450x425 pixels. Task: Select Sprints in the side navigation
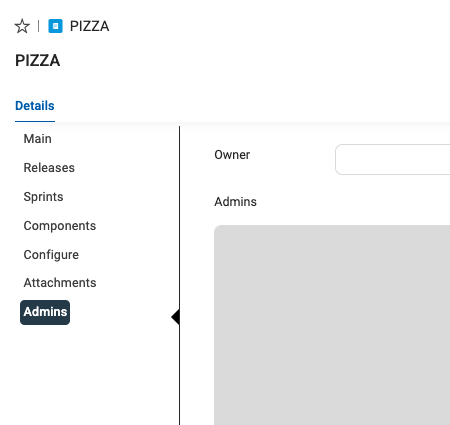43,197
